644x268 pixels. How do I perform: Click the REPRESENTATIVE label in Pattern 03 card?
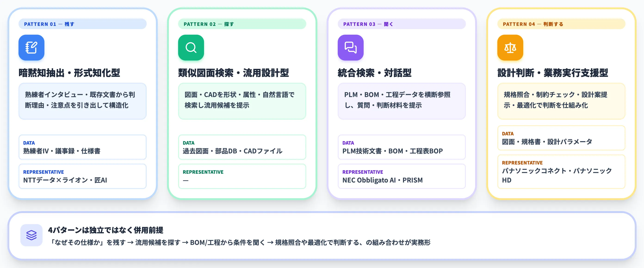[362, 172]
